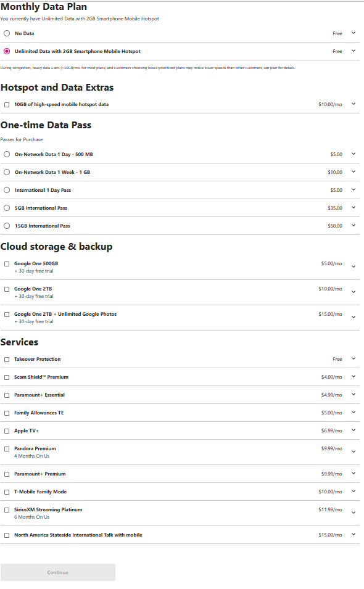Check the Paramount+ Essential checkbox

(7, 395)
